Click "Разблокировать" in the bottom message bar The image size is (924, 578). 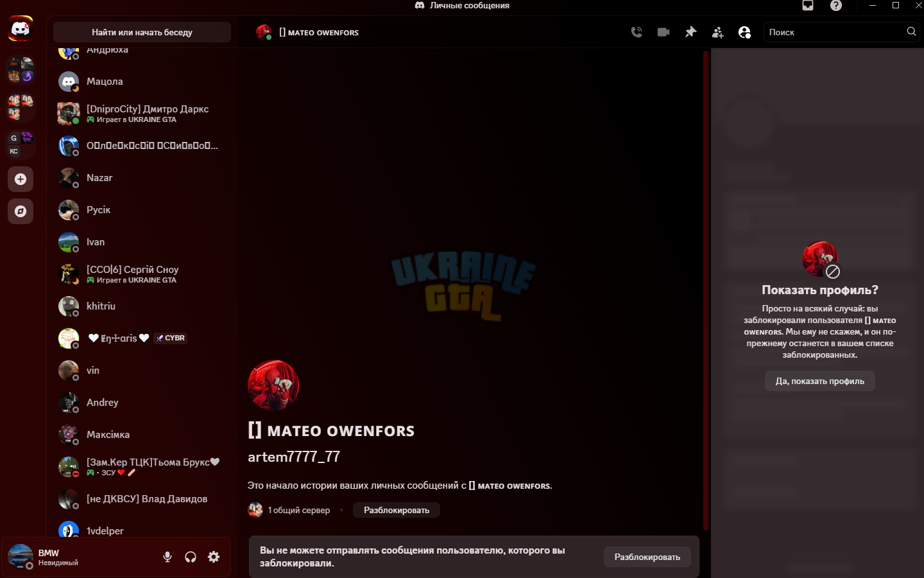(x=647, y=557)
